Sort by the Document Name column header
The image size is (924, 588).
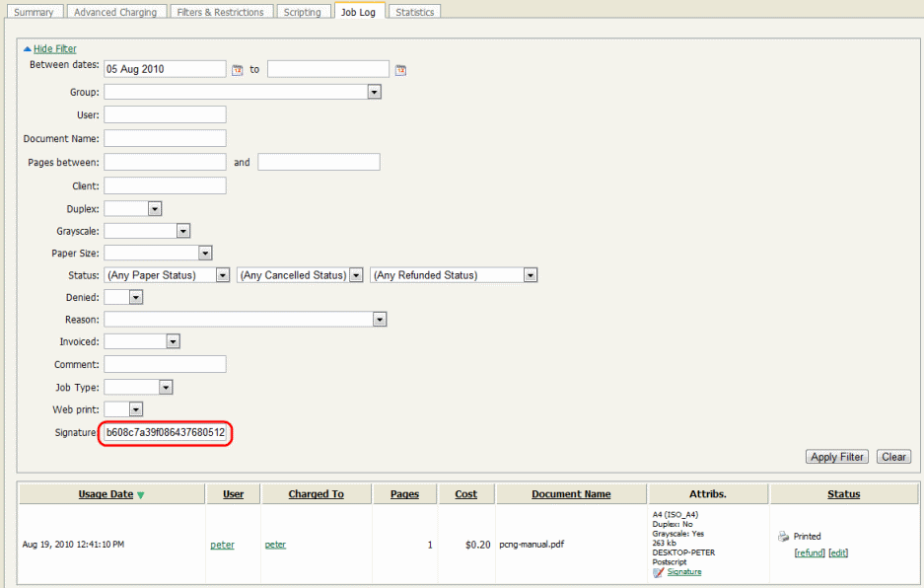[571, 494]
